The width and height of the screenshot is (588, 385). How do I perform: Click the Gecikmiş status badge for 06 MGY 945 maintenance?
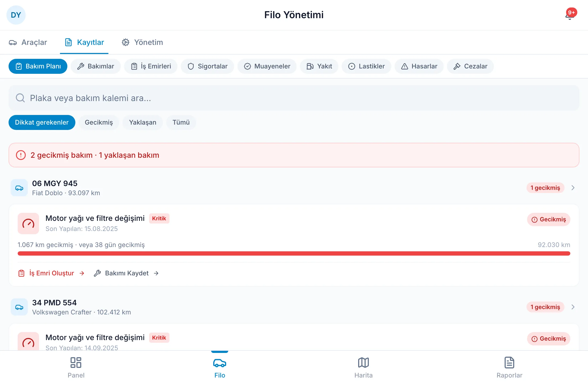(x=549, y=220)
